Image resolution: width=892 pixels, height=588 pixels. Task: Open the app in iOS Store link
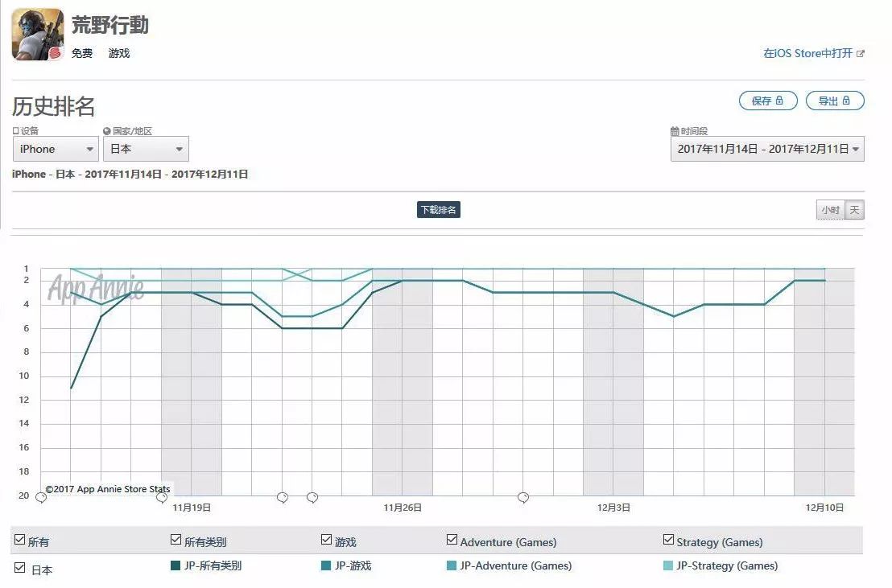pos(813,53)
